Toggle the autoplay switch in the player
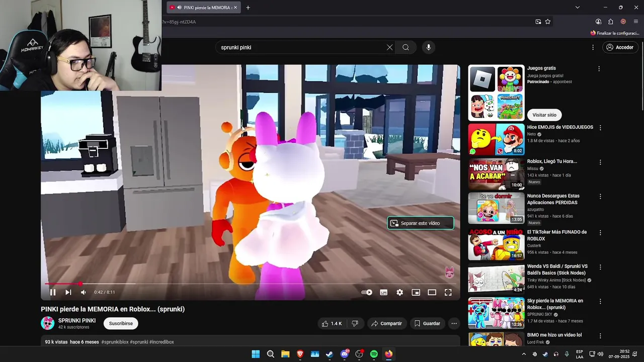Screen dimensions: 644x362 [367, 292]
